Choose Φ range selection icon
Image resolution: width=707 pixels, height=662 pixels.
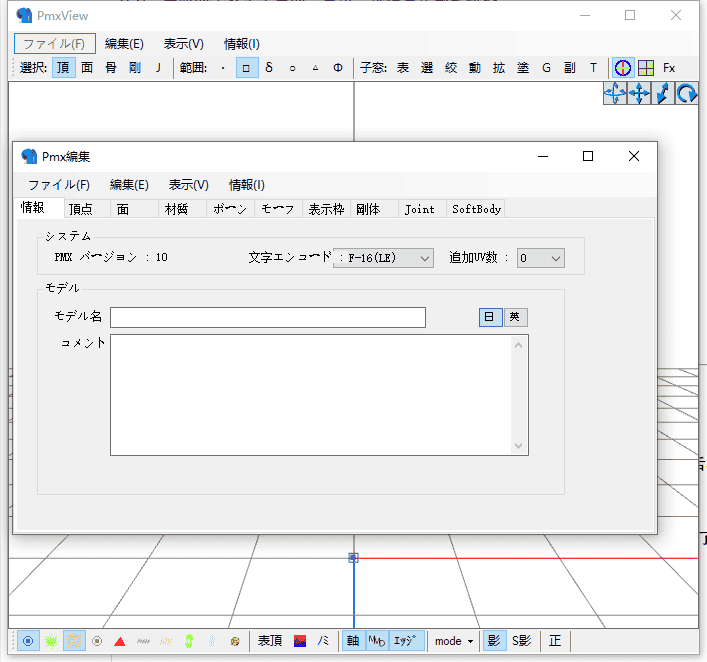click(338, 68)
